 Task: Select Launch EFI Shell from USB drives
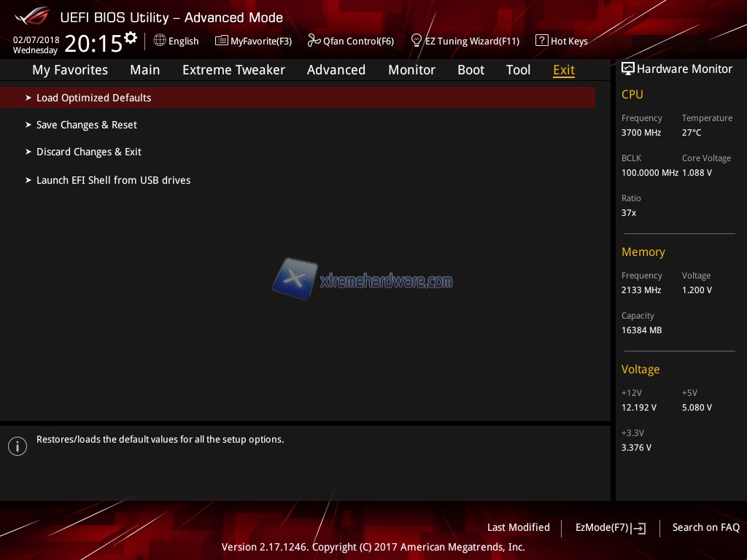tap(113, 180)
